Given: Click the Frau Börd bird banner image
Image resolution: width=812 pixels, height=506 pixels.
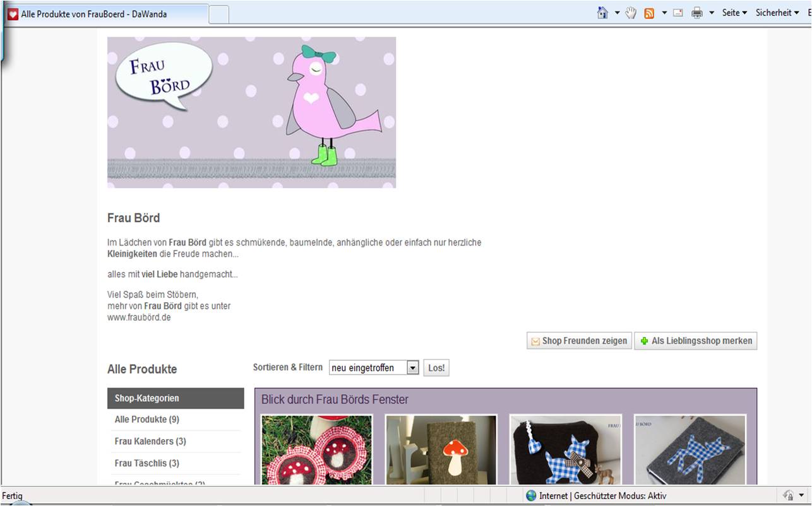Looking at the screenshot, I should tap(251, 112).
